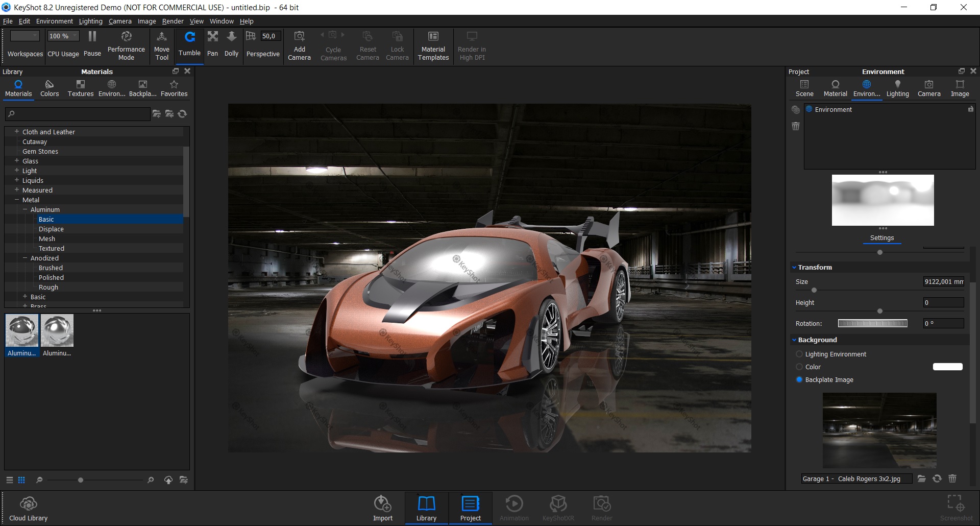The image size is (980, 526).
Task: Refresh the material library
Action: coord(182,114)
